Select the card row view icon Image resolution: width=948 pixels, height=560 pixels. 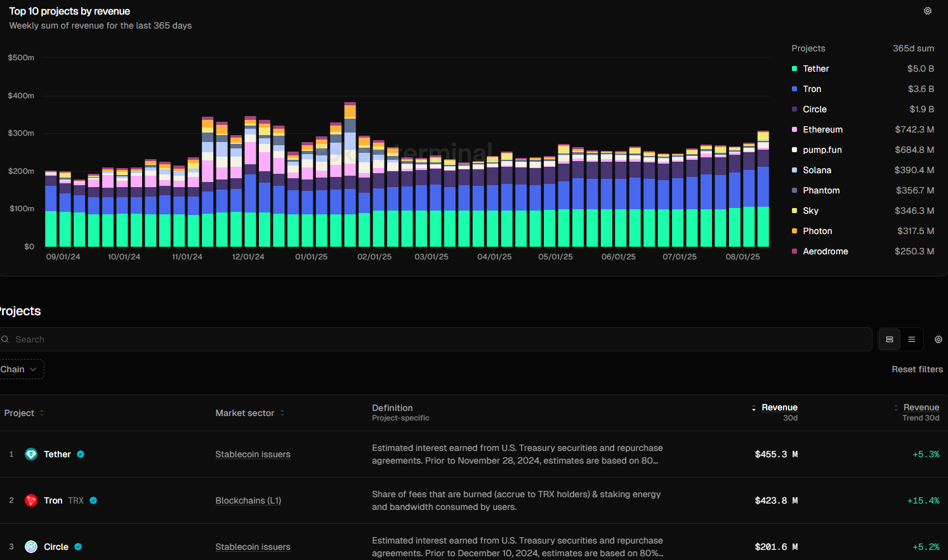(x=890, y=339)
